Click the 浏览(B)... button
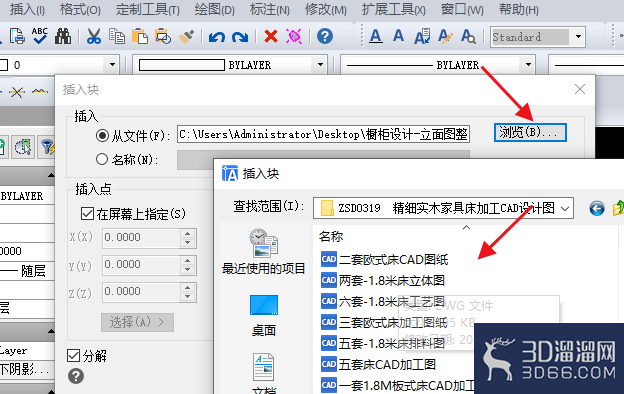Viewport: 624px width, 394px height. click(x=530, y=132)
